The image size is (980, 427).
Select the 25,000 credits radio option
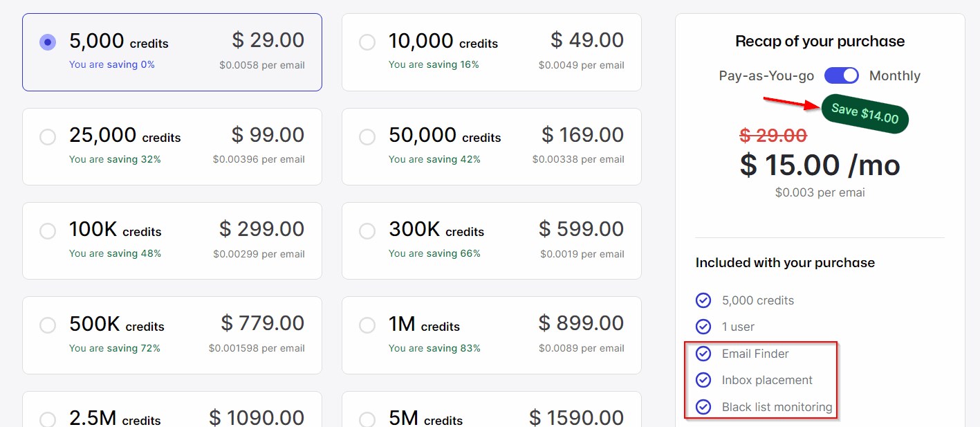click(48, 136)
